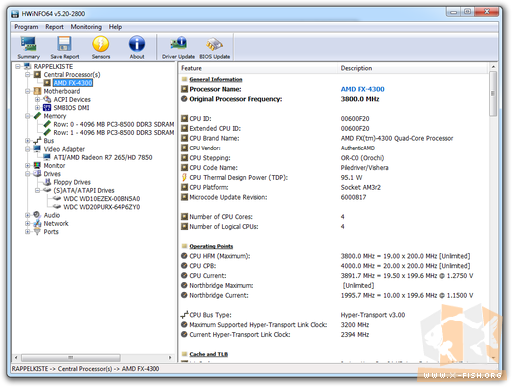Click status bar path text

85,369
